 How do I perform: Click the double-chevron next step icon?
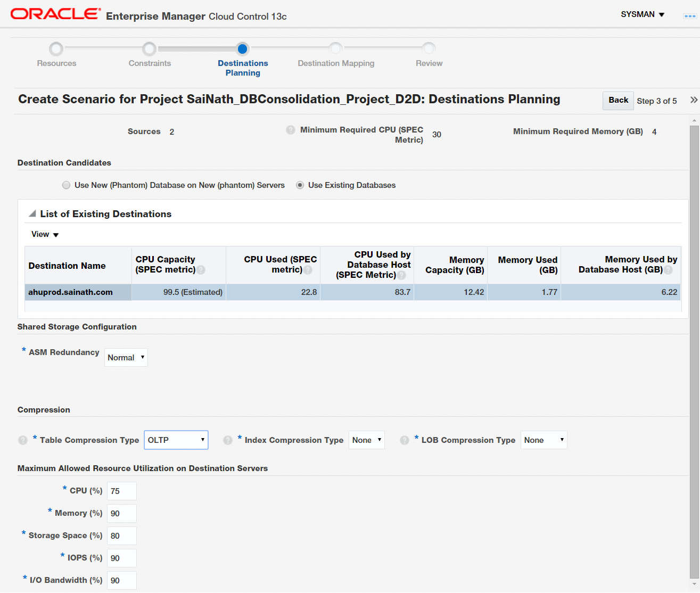tap(694, 100)
